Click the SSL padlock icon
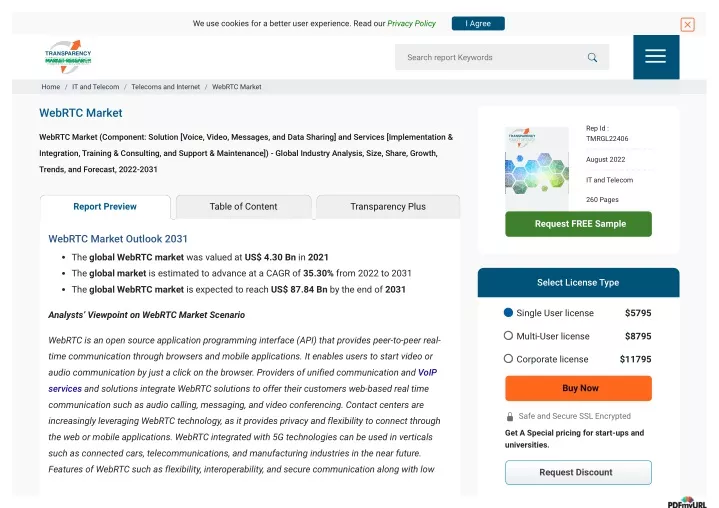The image size is (719, 508). (509, 416)
